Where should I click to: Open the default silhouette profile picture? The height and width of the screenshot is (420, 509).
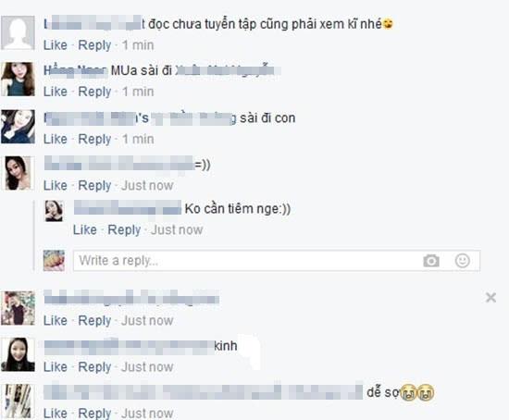(18, 32)
